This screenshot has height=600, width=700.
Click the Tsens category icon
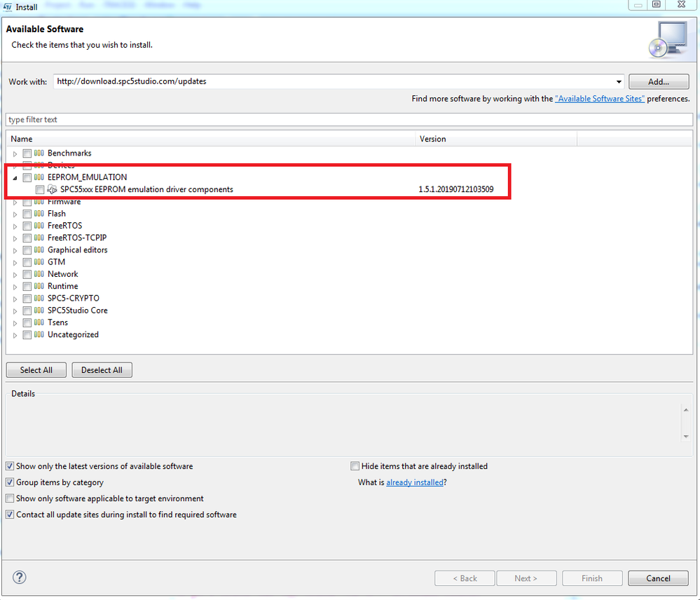click(39, 322)
